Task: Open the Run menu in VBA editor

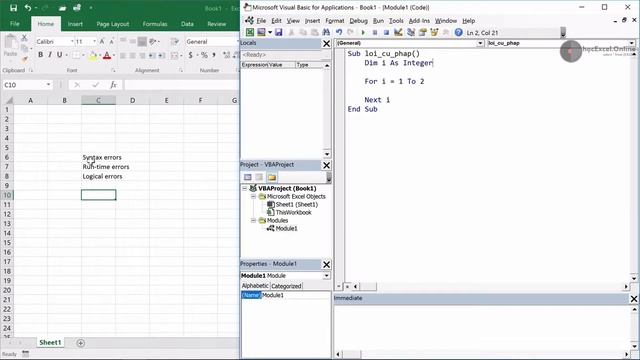Action: click(x=378, y=20)
